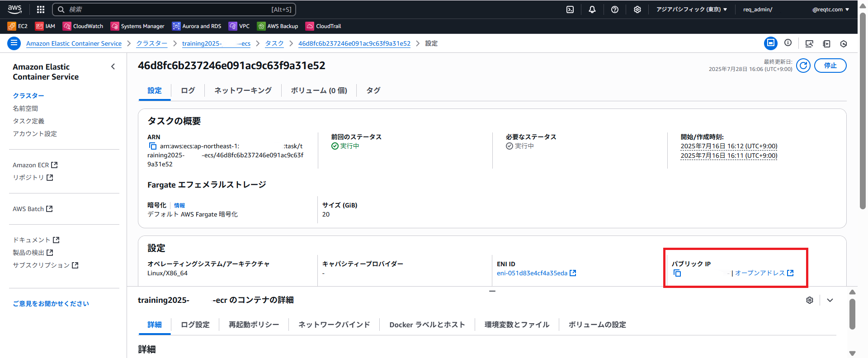Open the Docker ラベルとホスト tab

coord(427,325)
